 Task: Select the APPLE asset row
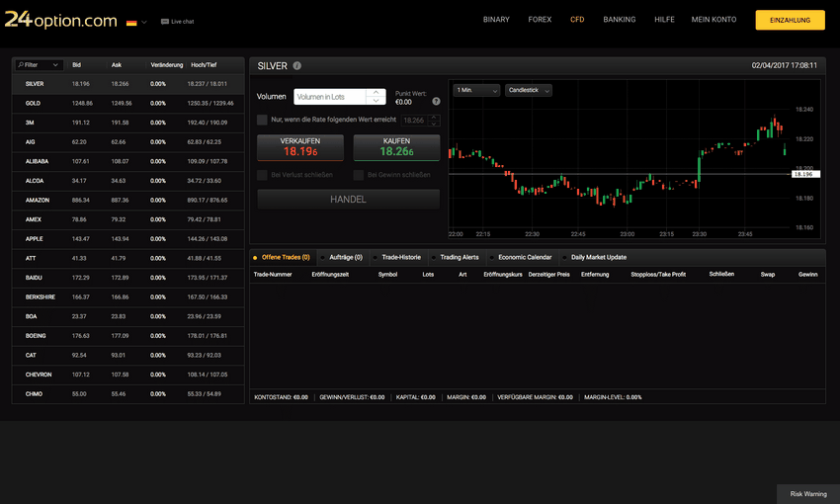pos(128,239)
